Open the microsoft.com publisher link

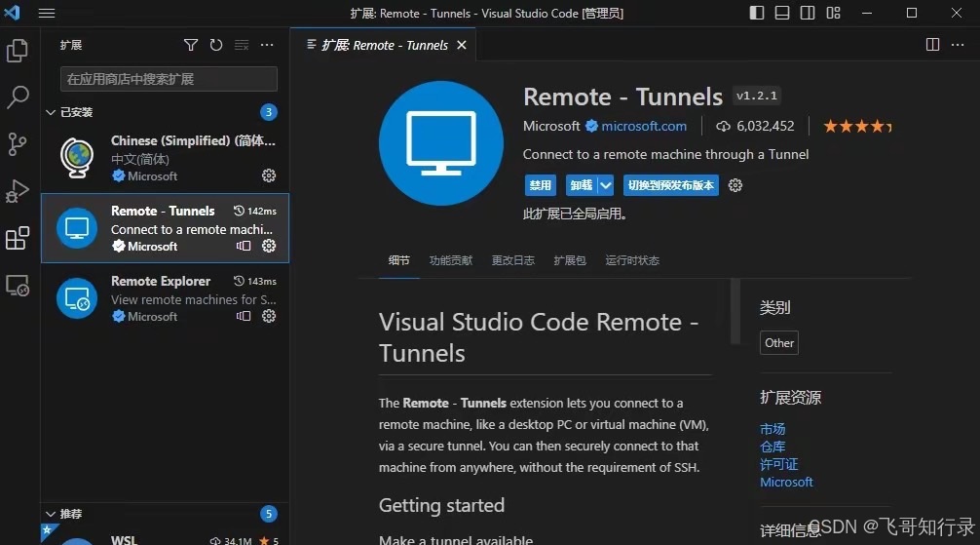pyautogui.click(x=644, y=127)
